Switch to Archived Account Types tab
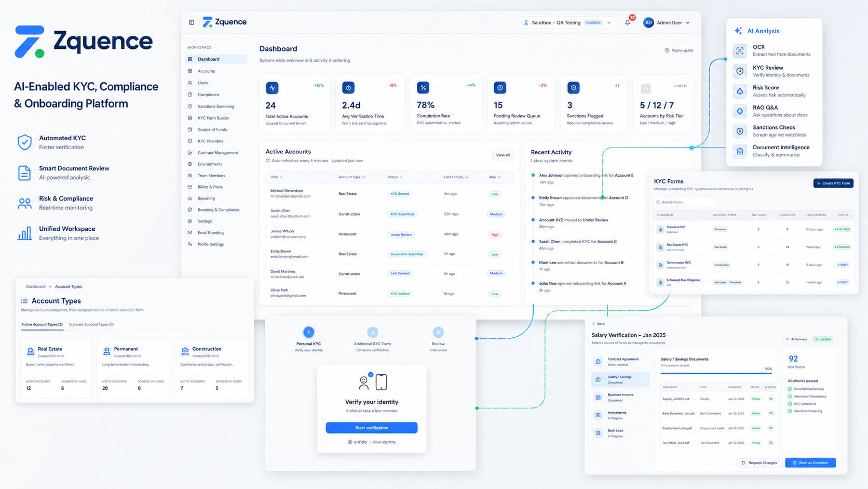 pyautogui.click(x=91, y=324)
